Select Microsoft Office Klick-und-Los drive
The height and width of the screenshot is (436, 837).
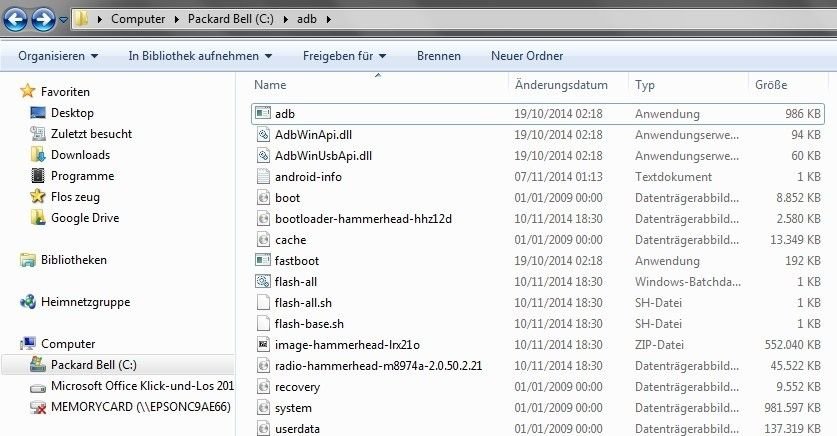pyautogui.click(x=142, y=385)
